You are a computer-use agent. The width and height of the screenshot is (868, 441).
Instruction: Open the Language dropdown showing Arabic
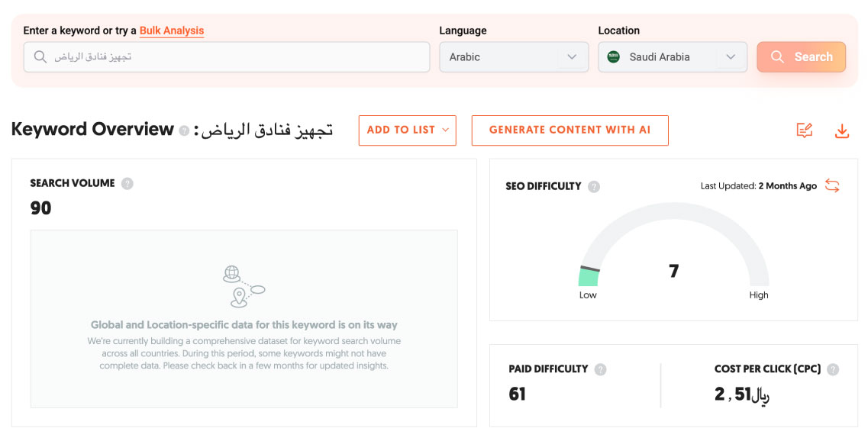[x=513, y=57]
